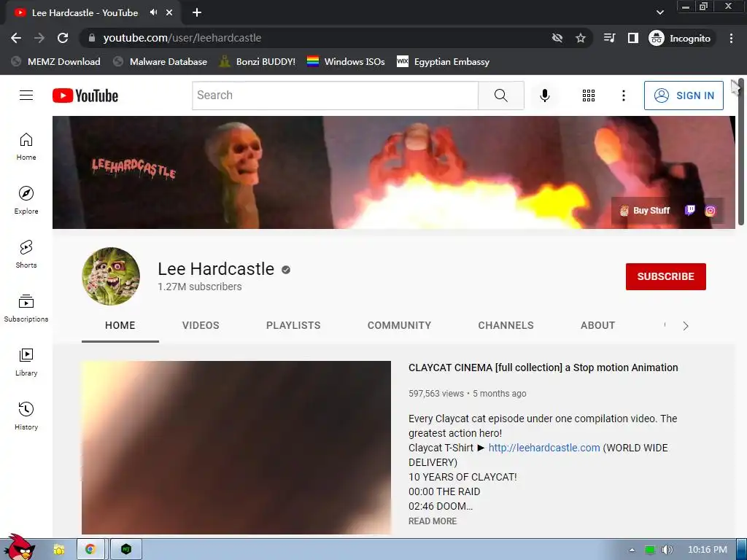Subscribe to Lee Hardcastle channel
Image resolution: width=747 pixels, height=560 pixels.
tap(665, 276)
